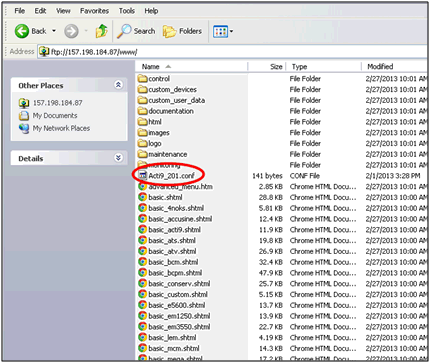The image size is (431, 363).
Task: Open the Views icon menu
Action: (x=220, y=32)
